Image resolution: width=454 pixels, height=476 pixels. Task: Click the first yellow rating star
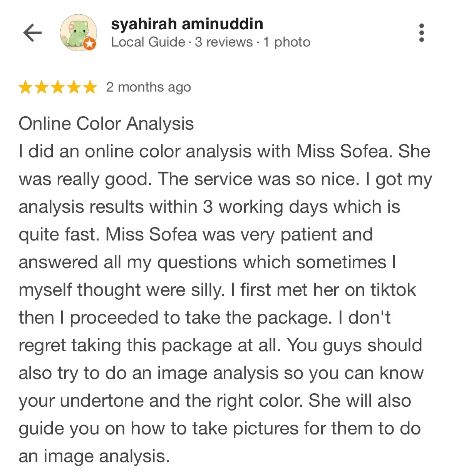[x=25, y=87]
